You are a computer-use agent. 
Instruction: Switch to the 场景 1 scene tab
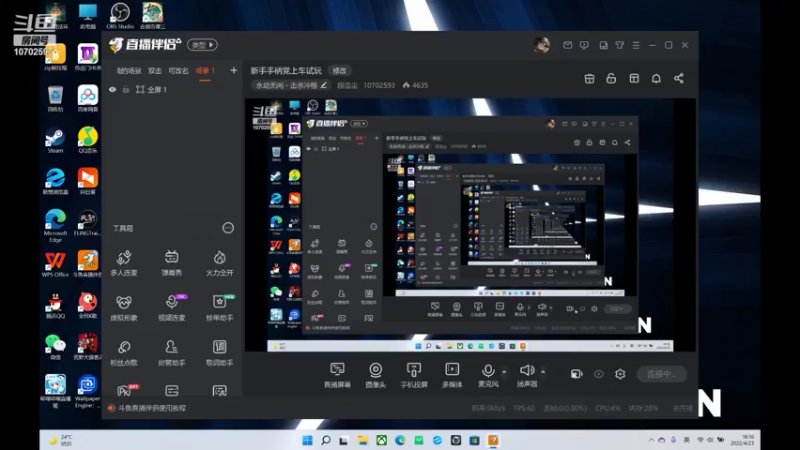pos(205,70)
